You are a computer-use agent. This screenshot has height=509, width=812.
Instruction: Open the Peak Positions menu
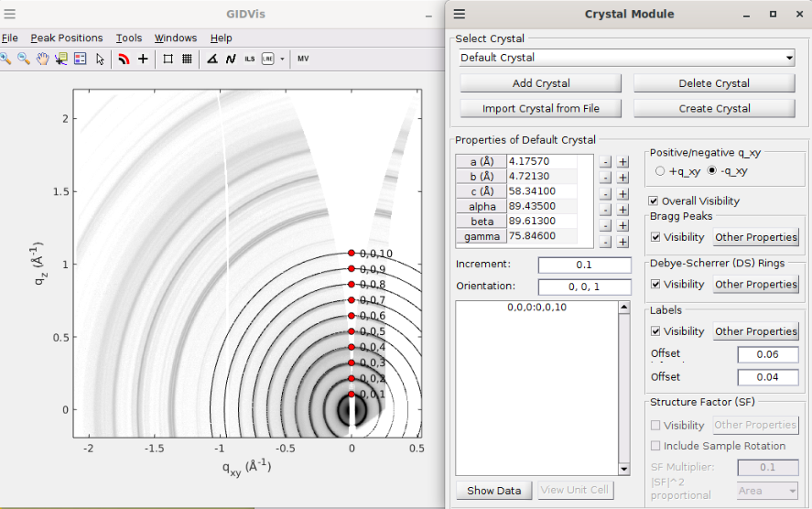pos(66,38)
